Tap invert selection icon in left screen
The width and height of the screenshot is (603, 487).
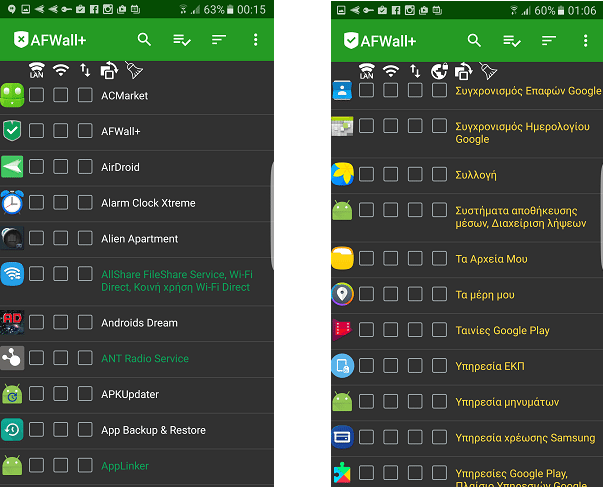tap(109, 70)
